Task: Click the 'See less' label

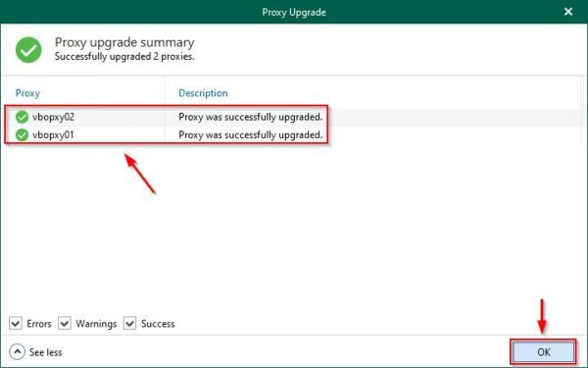Action: [46, 352]
